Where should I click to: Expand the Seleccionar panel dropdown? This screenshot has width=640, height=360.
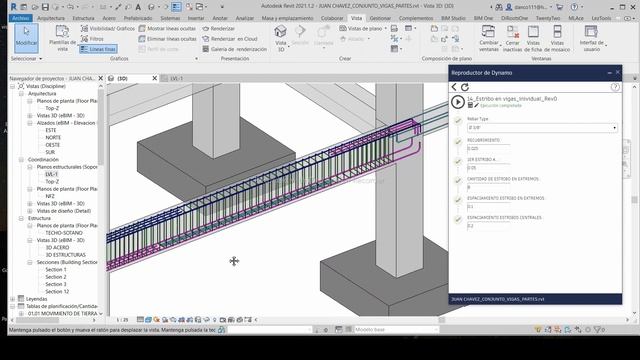tap(27, 59)
